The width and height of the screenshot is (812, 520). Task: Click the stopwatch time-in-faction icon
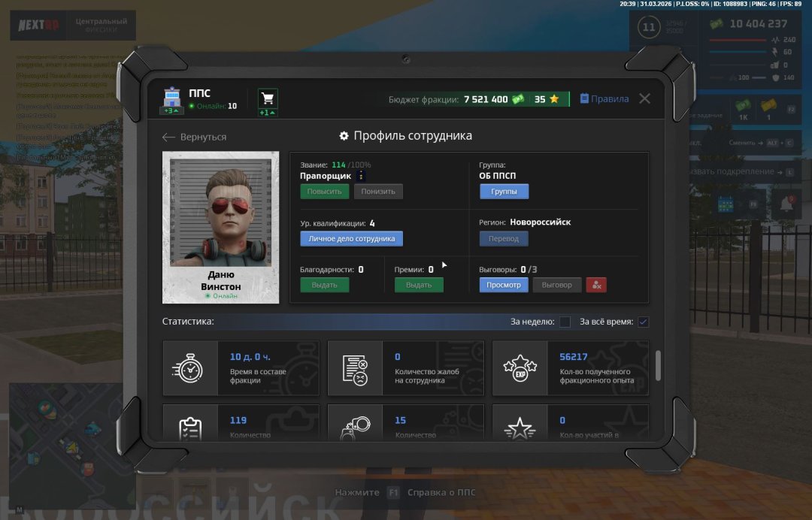(191, 368)
